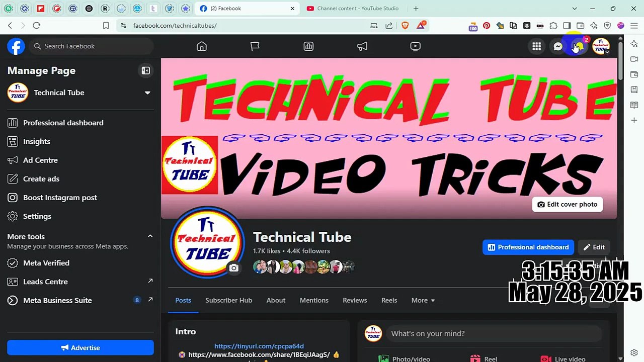Open the browser hamburger main menu
The height and width of the screenshot is (362, 644).
tap(634, 26)
